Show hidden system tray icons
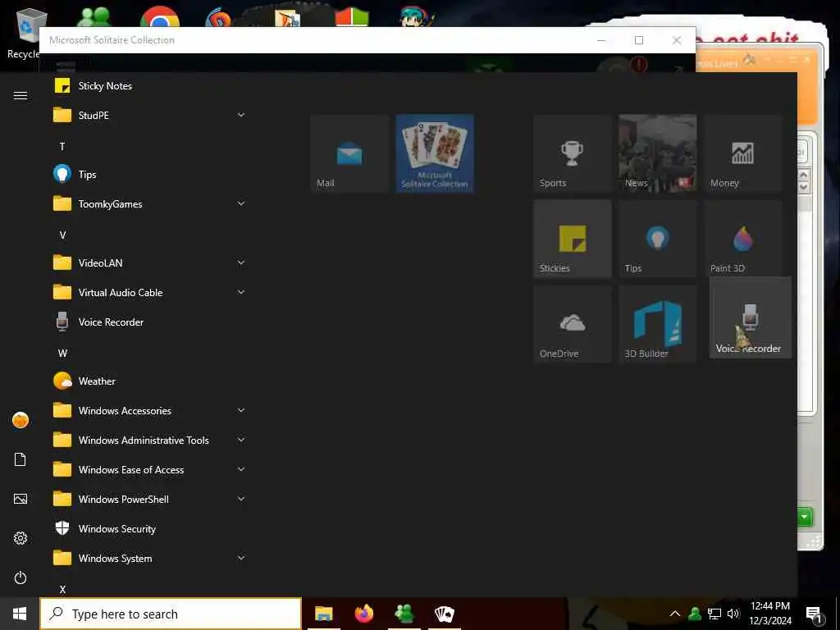840x630 pixels. pos(675,614)
